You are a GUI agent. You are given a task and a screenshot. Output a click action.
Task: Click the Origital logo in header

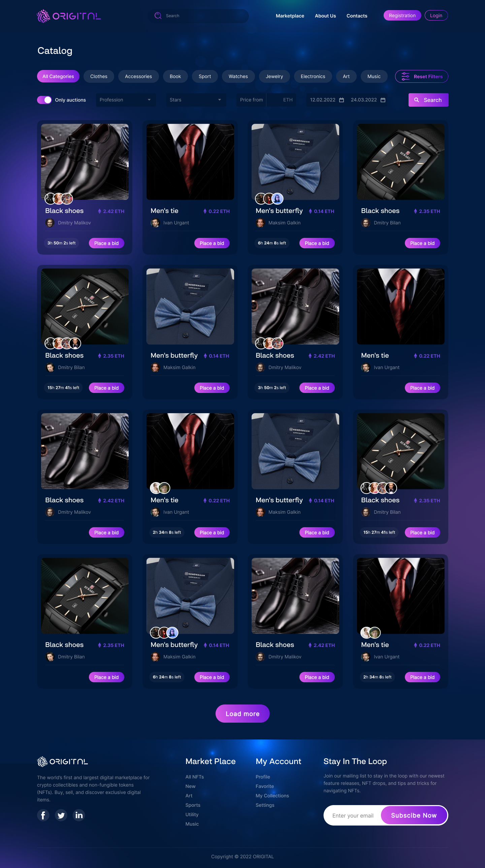pos(69,16)
